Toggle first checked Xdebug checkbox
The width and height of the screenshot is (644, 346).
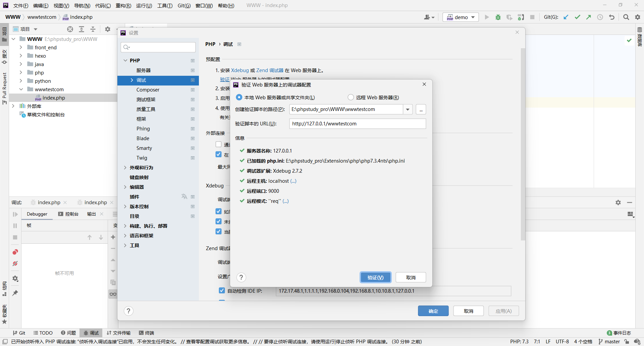point(218,211)
